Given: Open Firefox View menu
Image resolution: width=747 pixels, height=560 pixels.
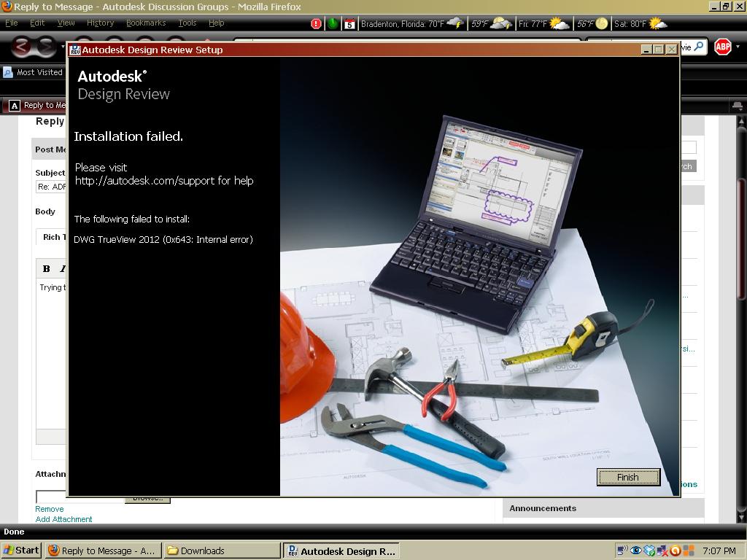Looking at the screenshot, I should [x=66, y=23].
